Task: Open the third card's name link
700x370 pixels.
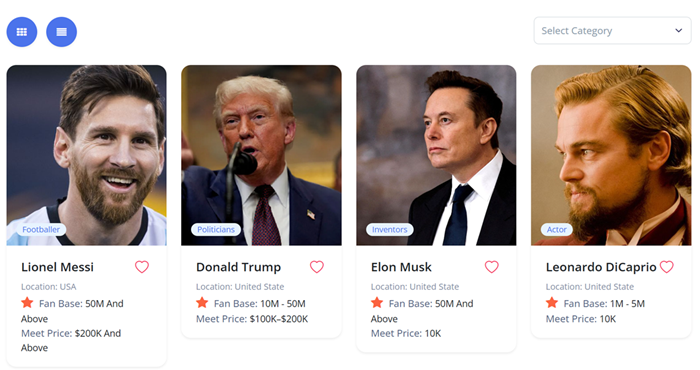Action: pos(401,267)
